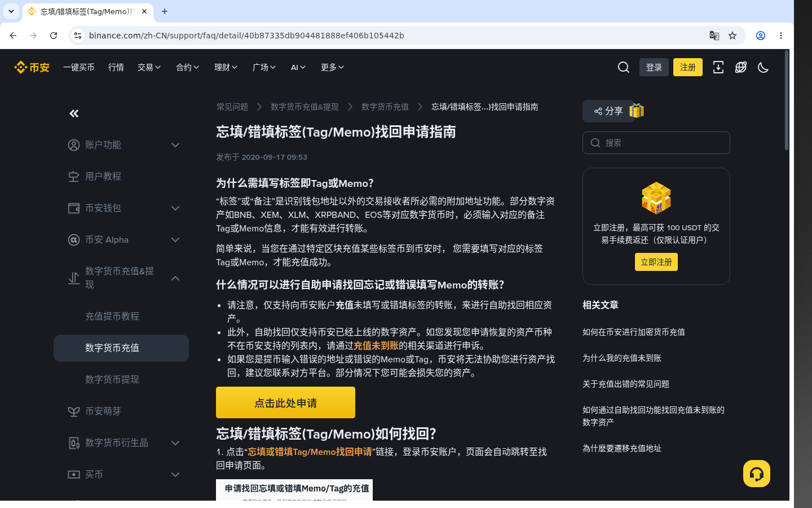
Task: Click the 点击此处申请 button
Action: (x=285, y=402)
